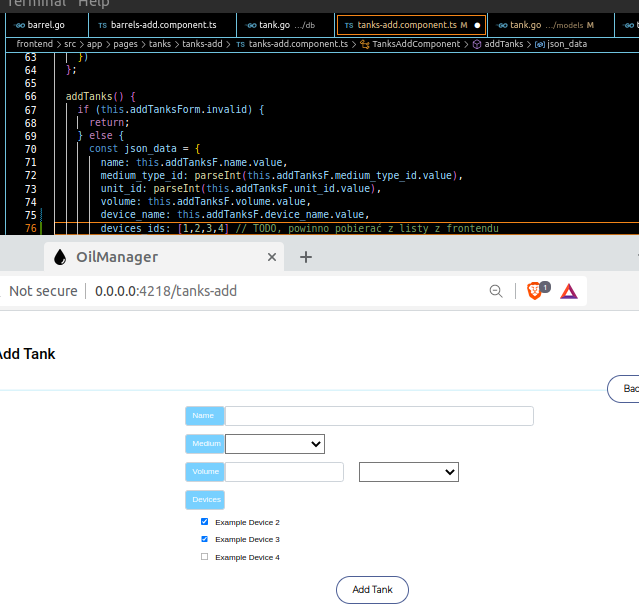
Task: Open the Help menu
Action: point(93,4)
